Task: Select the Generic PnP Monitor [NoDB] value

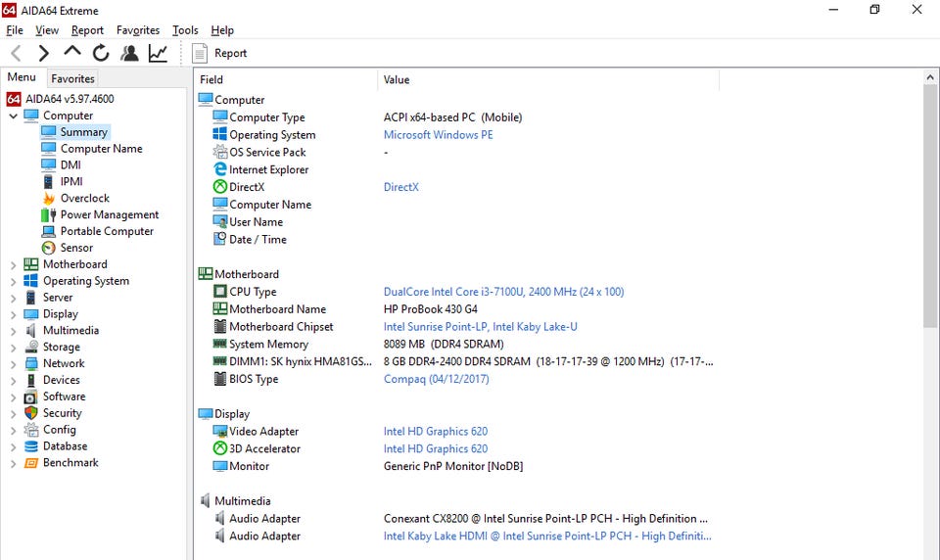Action: [x=453, y=466]
